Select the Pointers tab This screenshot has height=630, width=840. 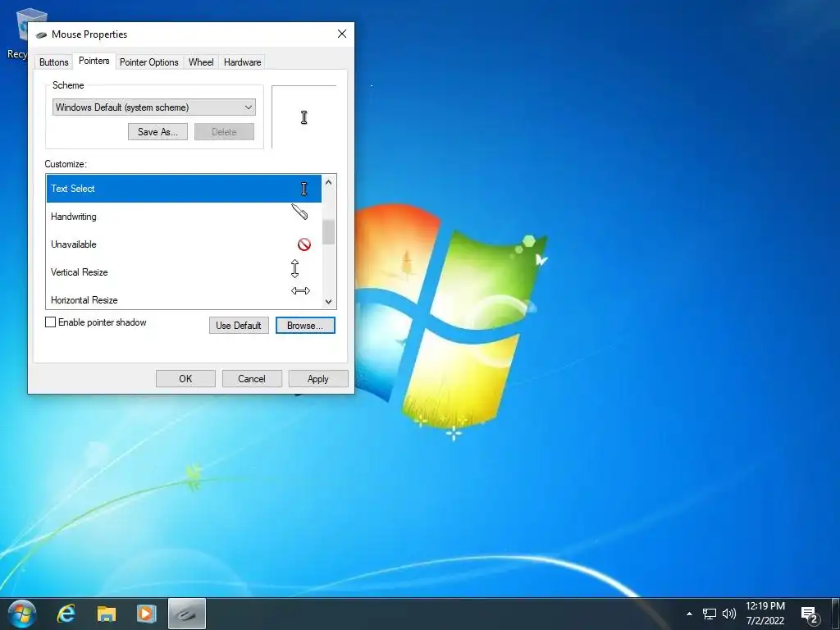(x=94, y=61)
